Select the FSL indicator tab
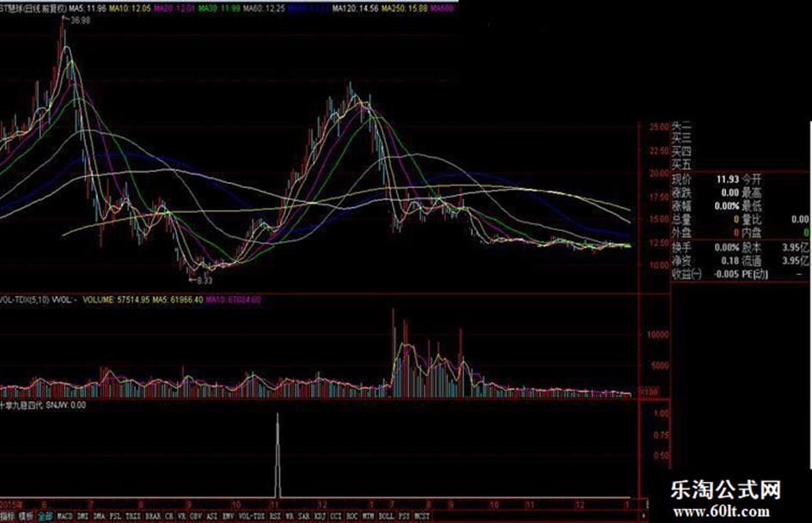 tap(115, 516)
